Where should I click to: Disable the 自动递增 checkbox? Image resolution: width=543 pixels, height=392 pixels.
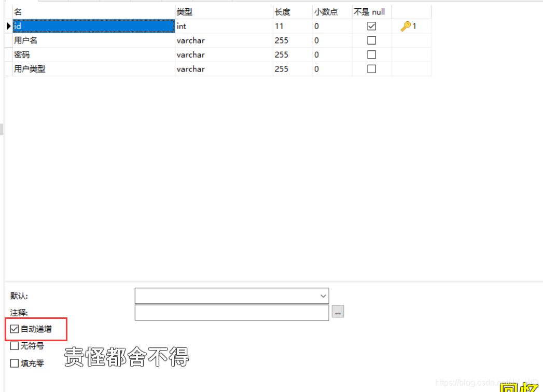pyautogui.click(x=14, y=328)
